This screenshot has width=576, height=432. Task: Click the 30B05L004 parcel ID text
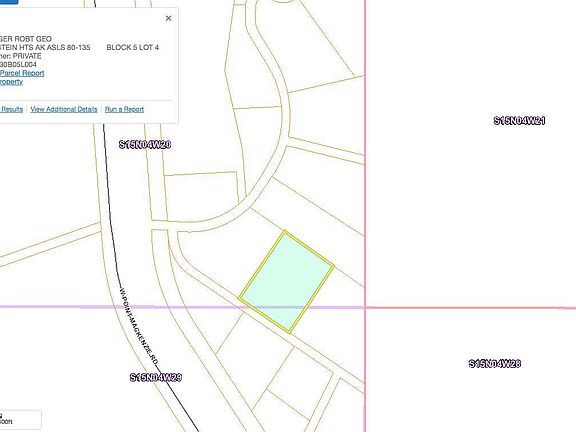tap(18, 65)
